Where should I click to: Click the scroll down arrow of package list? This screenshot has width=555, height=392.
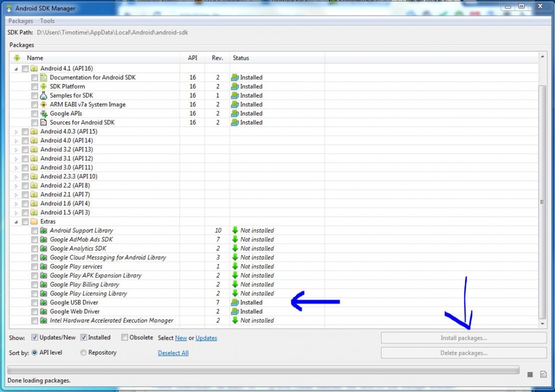click(542, 324)
